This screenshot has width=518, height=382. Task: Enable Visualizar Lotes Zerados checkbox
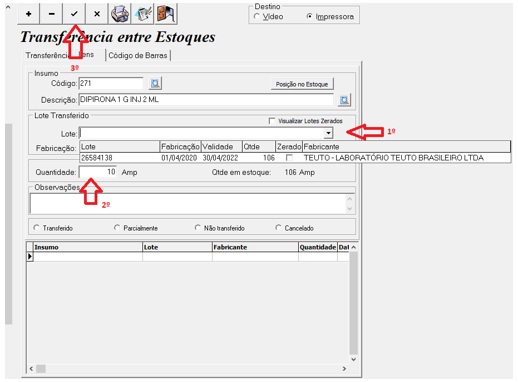tap(272, 121)
